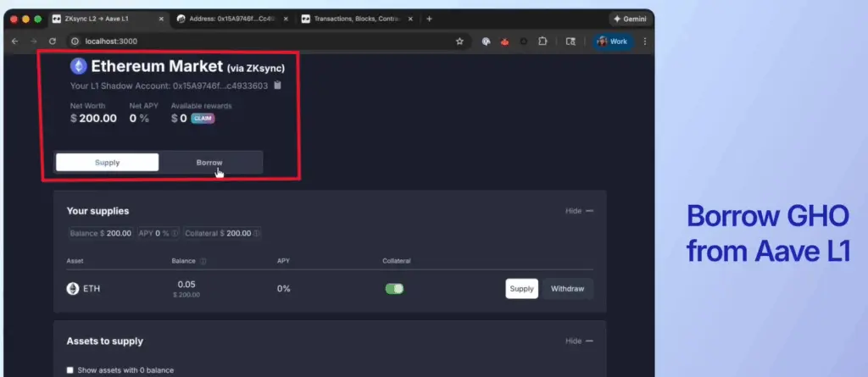
Task: Click the ETH asset icon in Your supplies
Action: click(73, 288)
